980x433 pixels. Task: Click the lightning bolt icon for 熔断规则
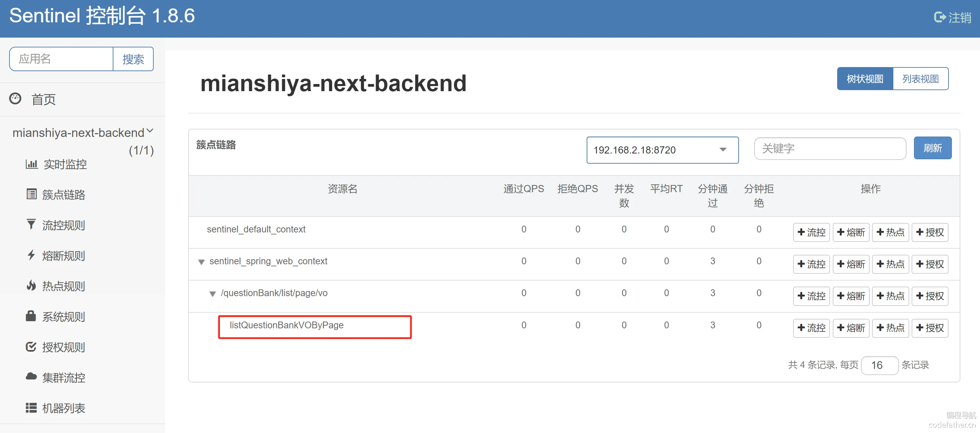coord(31,255)
